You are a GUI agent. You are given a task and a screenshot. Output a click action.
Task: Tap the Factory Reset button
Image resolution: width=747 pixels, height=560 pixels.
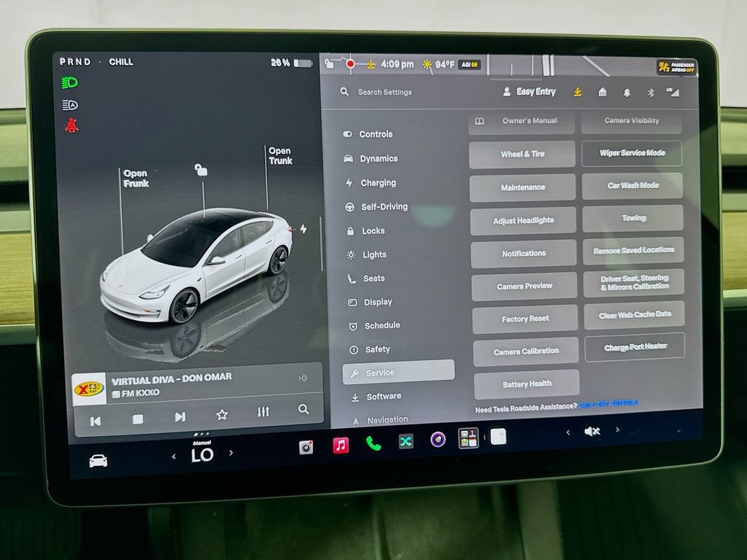coord(525,319)
